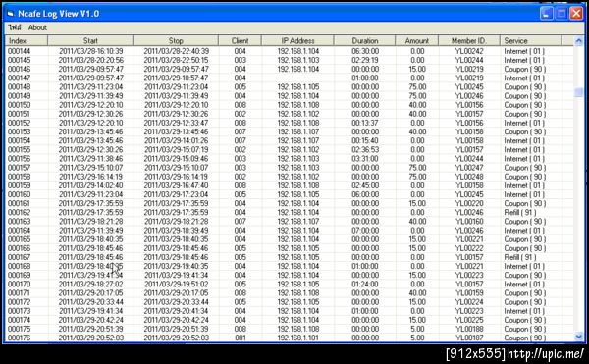This screenshot has height=364, width=589.
Task: Click the Service column header
Action: [x=530, y=40]
